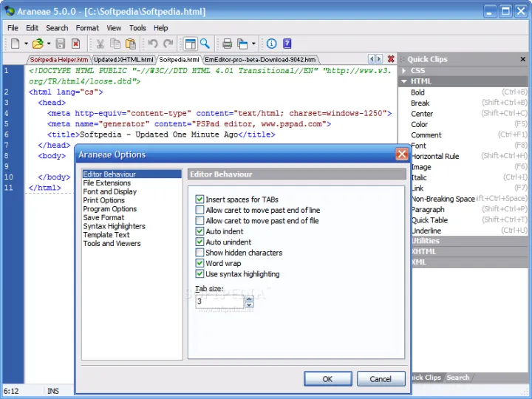Click the Paste clipboard icon
Image resolution: width=532 pixels, height=399 pixels.
[x=131, y=44]
